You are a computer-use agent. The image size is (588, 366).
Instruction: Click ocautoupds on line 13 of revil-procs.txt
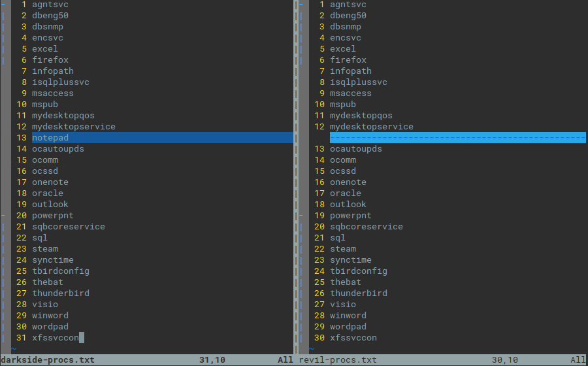point(356,149)
